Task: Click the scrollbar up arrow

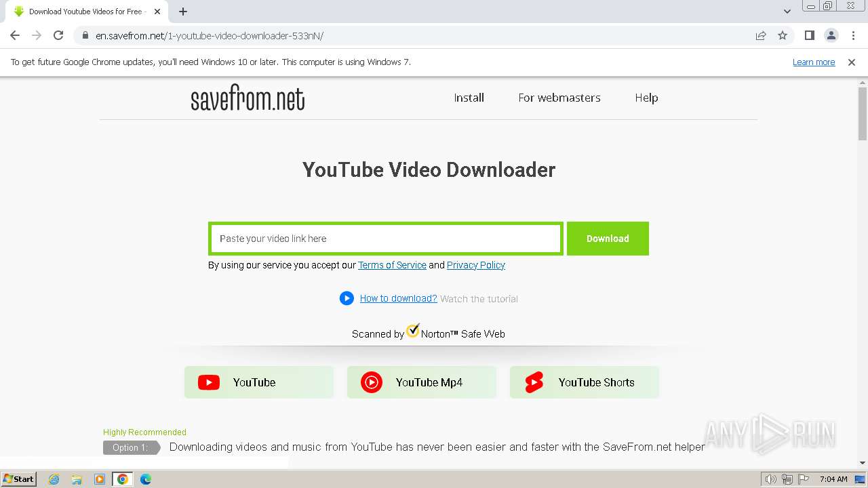Action: point(862,82)
